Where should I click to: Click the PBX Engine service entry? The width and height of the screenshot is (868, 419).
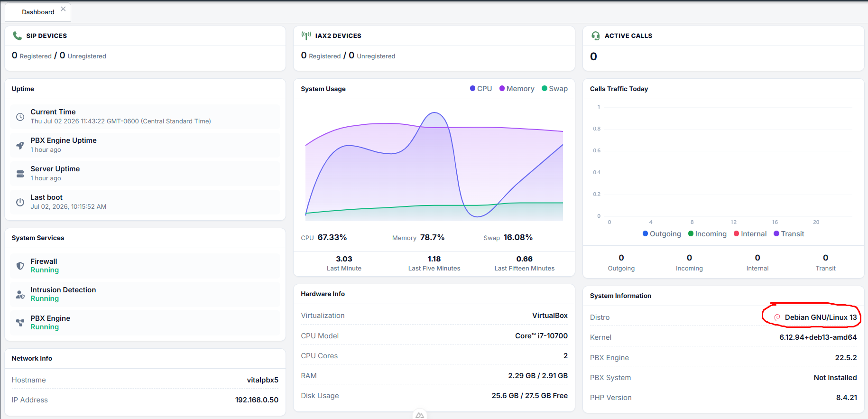coord(145,323)
